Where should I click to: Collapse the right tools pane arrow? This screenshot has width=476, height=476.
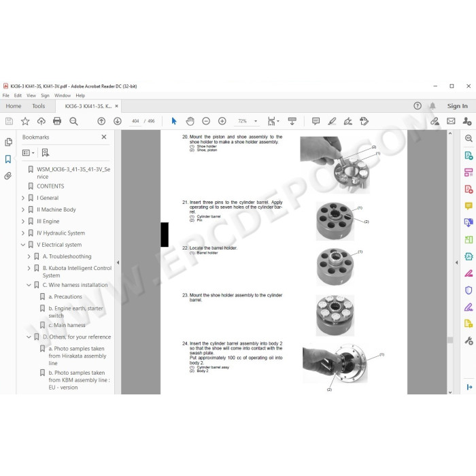(456, 262)
